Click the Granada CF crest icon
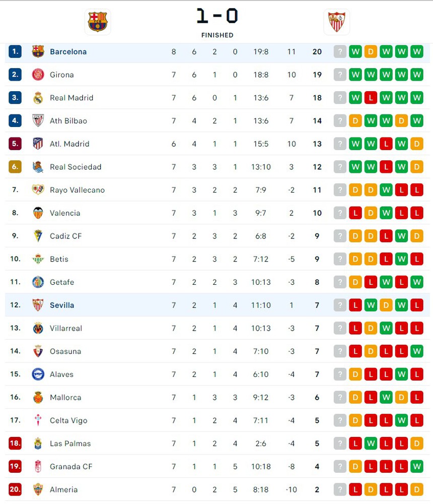433x504 pixels. coord(38,467)
